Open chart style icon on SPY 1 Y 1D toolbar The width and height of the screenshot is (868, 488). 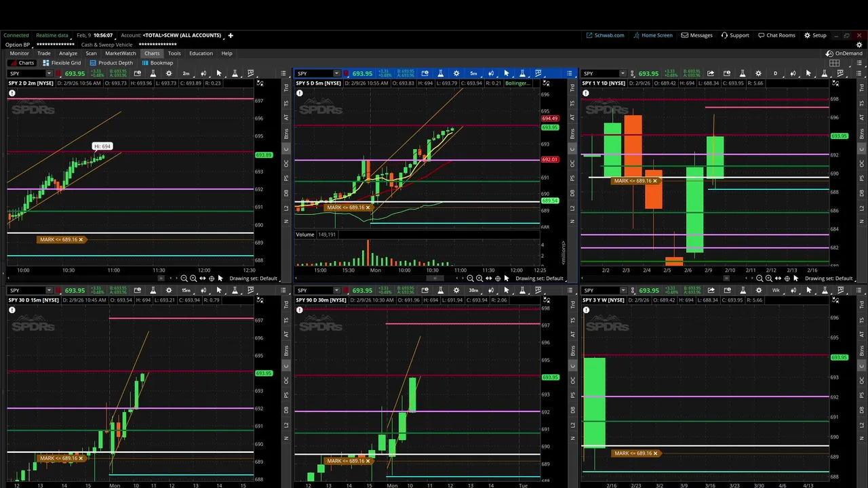coord(792,73)
